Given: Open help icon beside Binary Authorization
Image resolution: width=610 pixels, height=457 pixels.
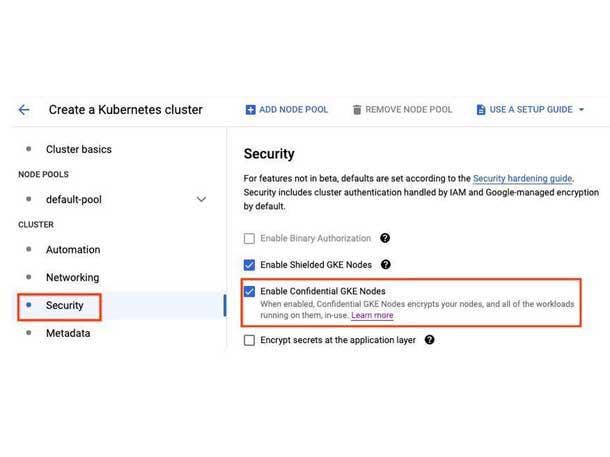Looking at the screenshot, I should pos(385,239).
